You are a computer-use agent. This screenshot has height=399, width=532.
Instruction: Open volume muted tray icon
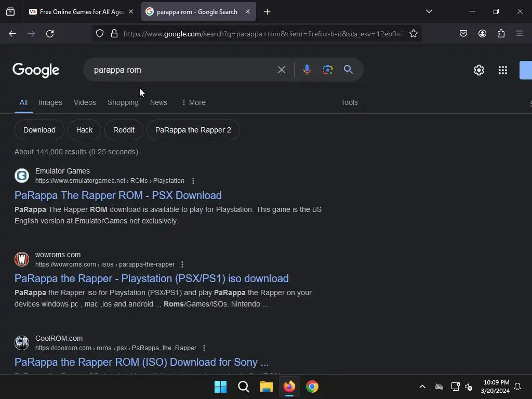[x=469, y=387]
